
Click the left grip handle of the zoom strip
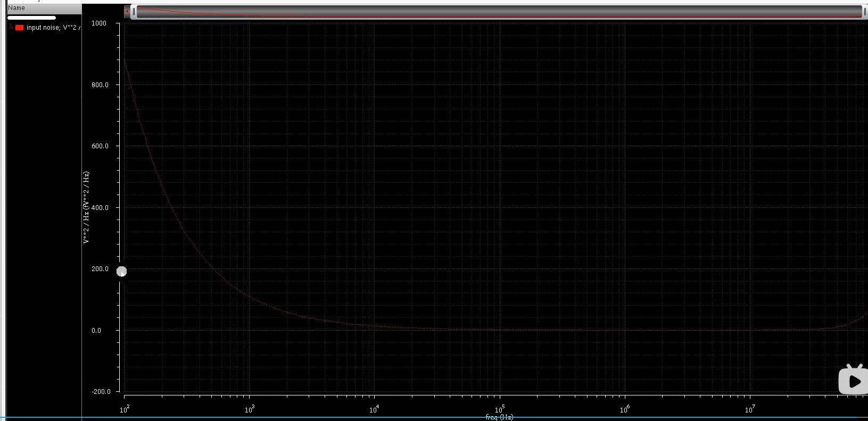(x=134, y=11)
